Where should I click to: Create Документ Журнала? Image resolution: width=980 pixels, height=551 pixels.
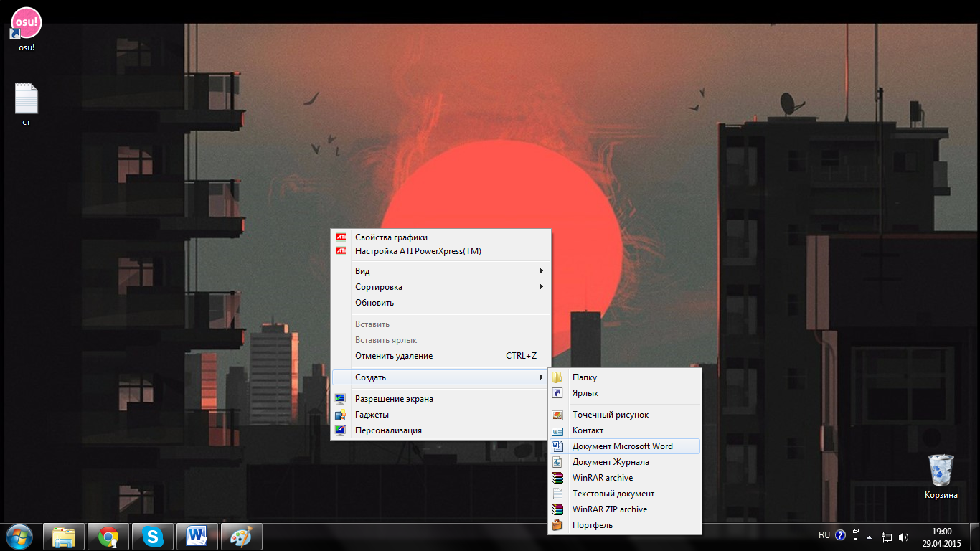tap(624, 462)
